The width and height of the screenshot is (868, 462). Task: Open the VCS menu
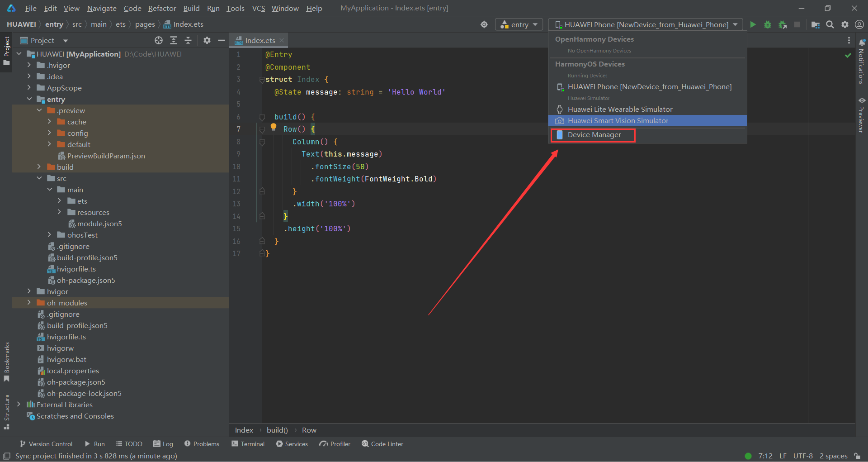tap(259, 8)
